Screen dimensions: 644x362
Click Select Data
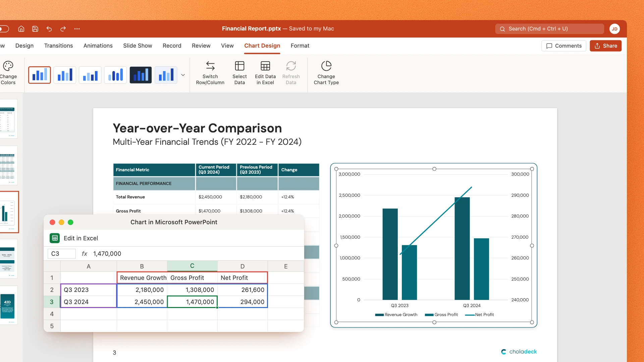pos(239,73)
